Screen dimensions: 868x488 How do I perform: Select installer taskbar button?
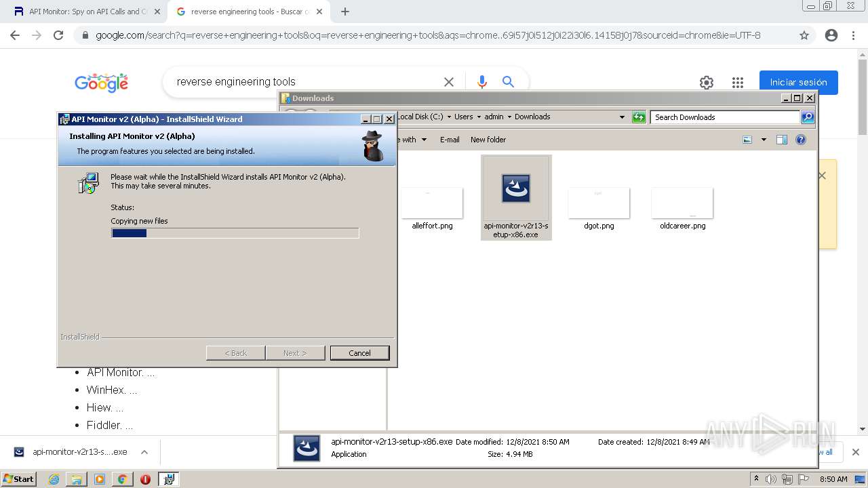[x=169, y=479]
